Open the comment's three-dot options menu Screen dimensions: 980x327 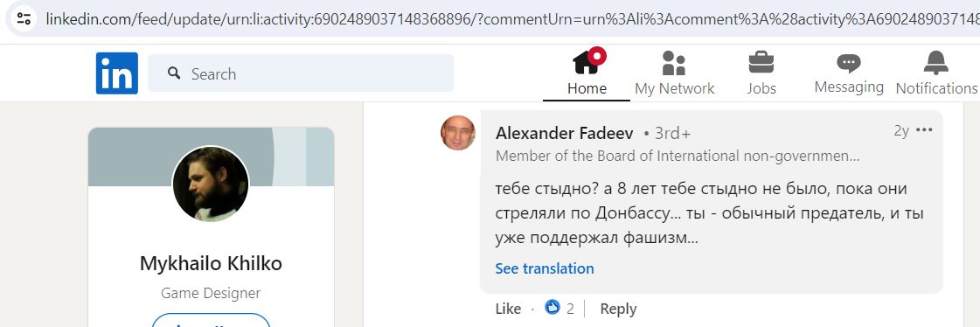(924, 130)
